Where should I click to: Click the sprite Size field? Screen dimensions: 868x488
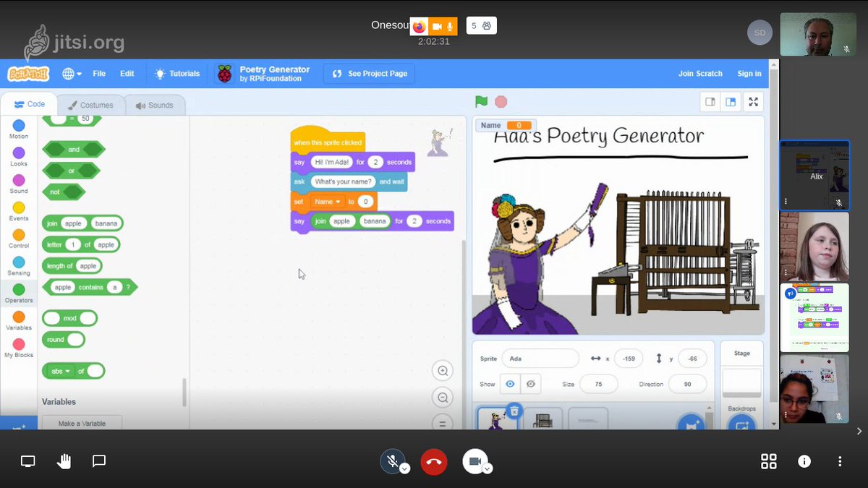click(598, 384)
